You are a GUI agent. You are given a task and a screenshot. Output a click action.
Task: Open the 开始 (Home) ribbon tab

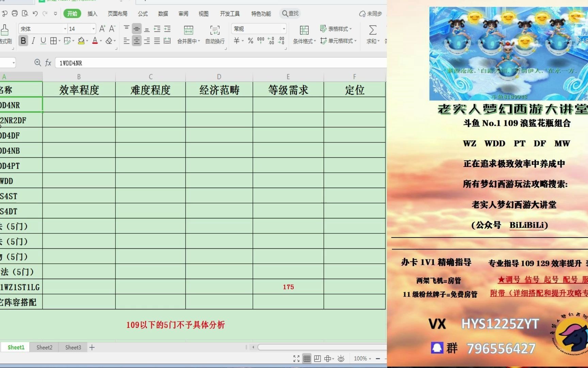pyautogui.click(x=72, y=14)
